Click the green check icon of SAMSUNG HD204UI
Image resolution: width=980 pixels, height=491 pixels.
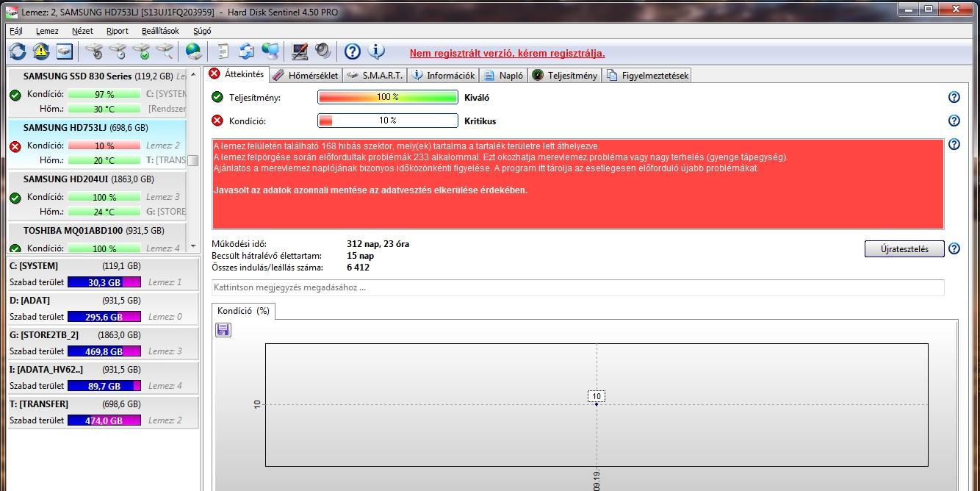[x=15, y=198]
